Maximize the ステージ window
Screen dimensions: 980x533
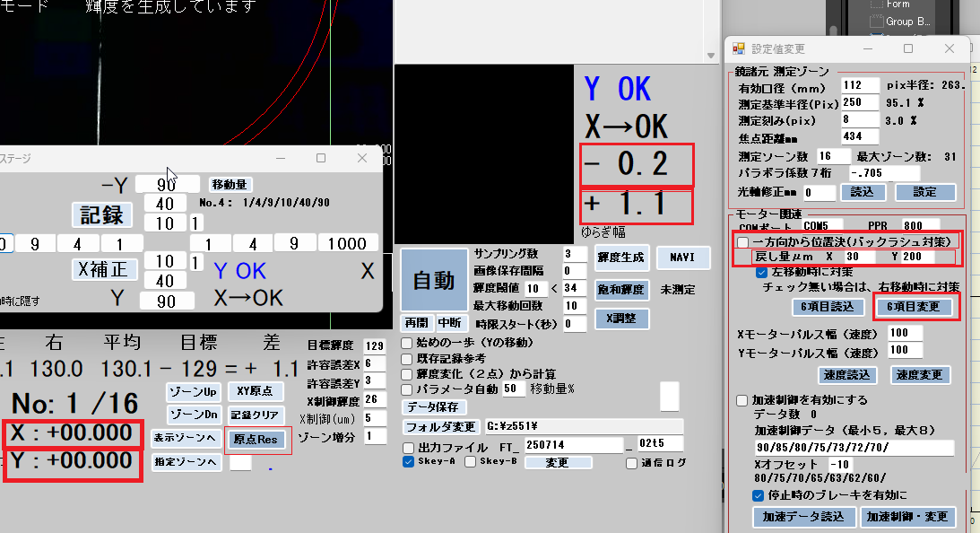click(x=321, y=158)
